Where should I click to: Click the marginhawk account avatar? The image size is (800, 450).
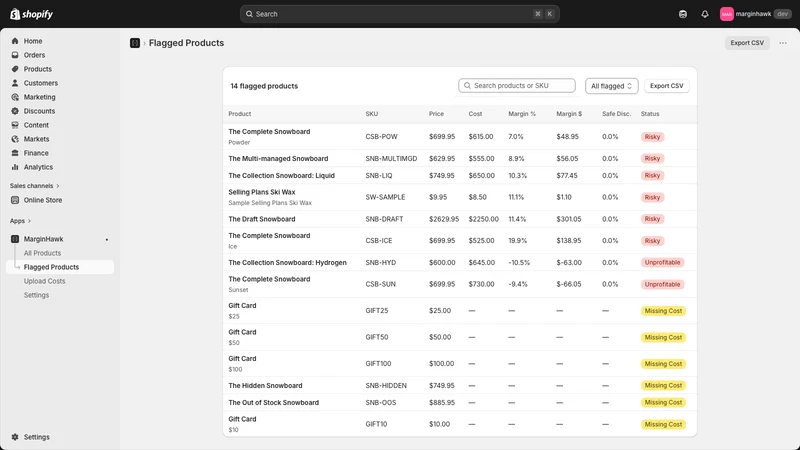tap(727, 14)
